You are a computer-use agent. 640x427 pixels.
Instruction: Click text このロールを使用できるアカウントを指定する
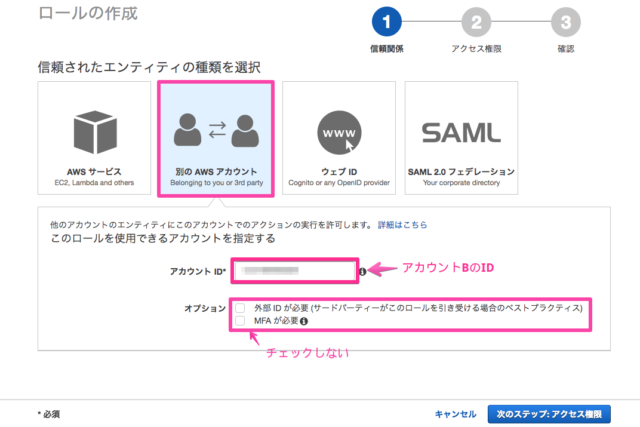pyautogui.click(x=163, y=238)
